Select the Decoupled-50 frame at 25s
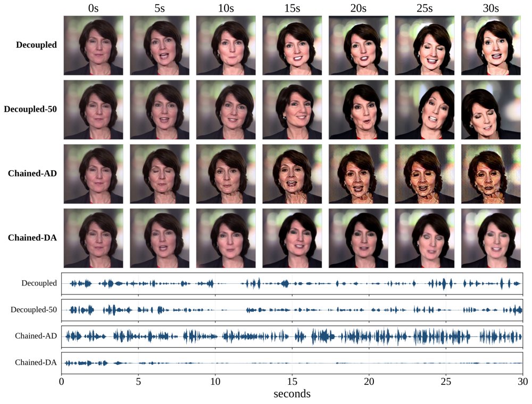The width and height of the screenshot is (532, 404). [425, 110]
